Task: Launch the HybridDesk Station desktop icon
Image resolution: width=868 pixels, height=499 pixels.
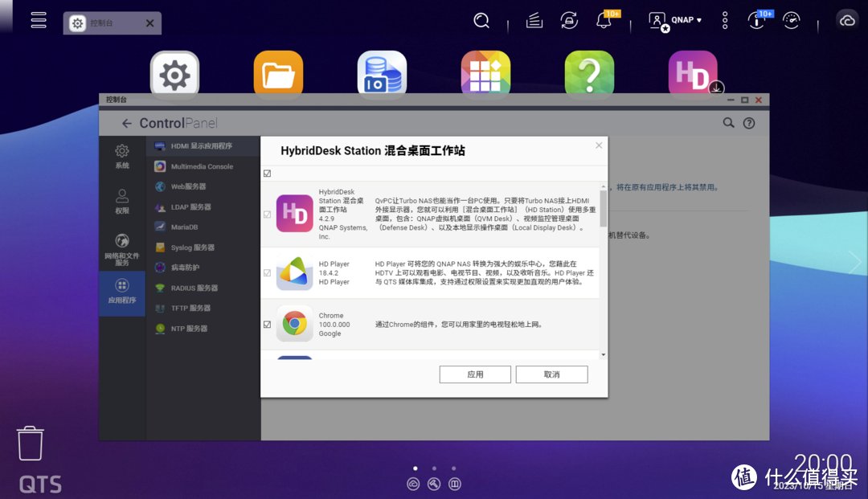Action: point(693,74)
